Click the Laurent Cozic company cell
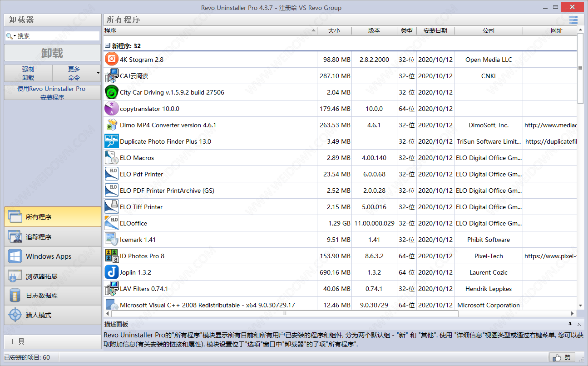588x366 pixels. (489, 272)
